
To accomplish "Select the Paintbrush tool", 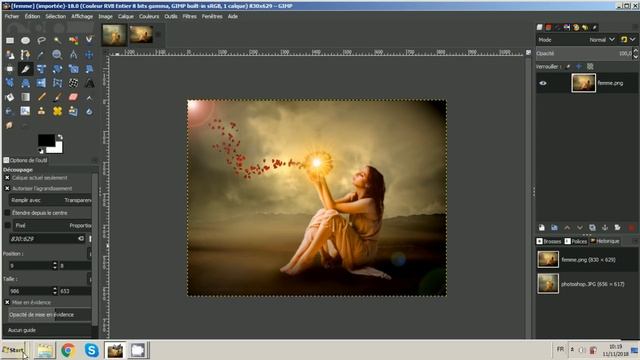I will pyautogui.click(x=57, y=97).
